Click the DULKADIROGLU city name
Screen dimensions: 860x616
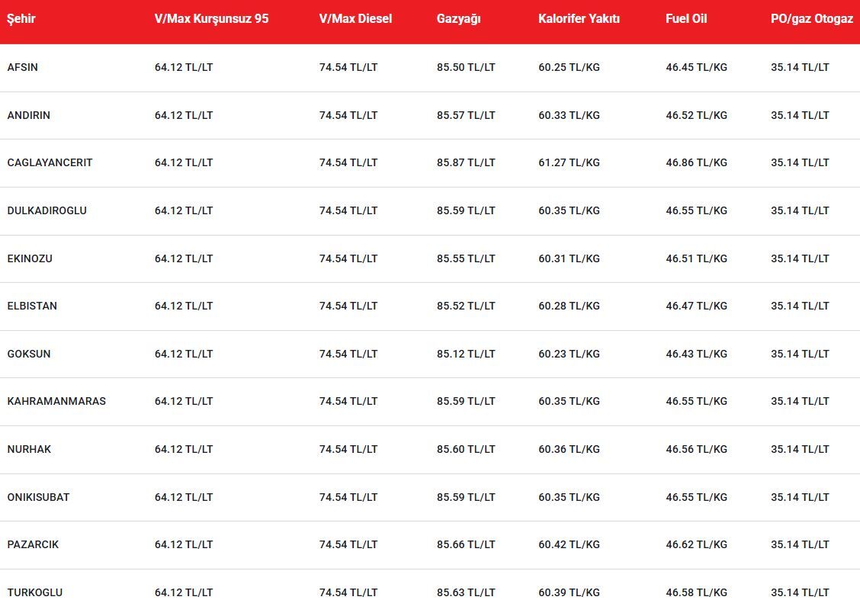(47, 210)
